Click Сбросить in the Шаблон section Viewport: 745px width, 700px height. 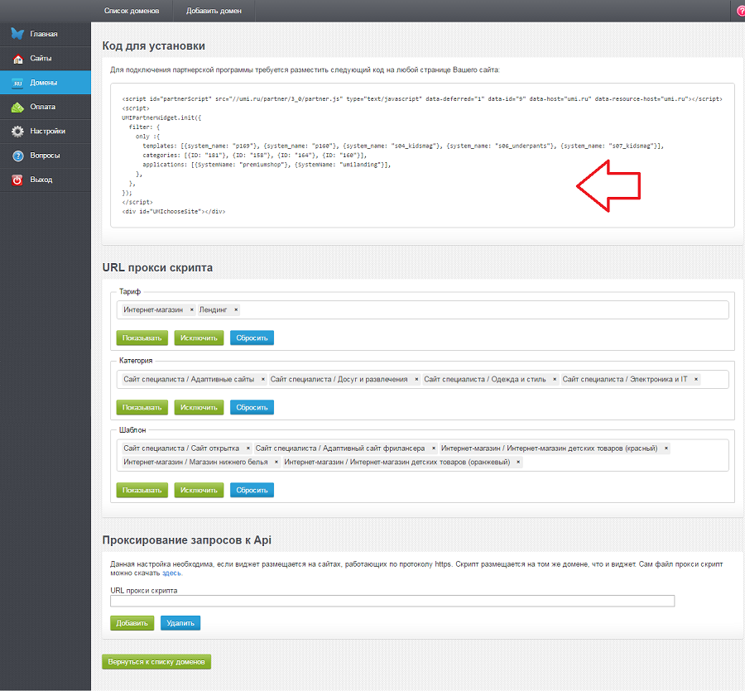(252, 490)
